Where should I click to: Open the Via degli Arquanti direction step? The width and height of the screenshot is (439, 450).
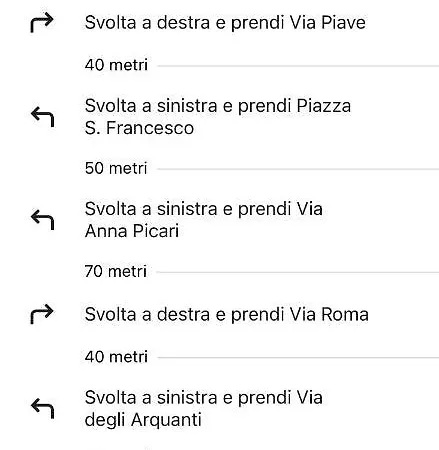[204, 408]
